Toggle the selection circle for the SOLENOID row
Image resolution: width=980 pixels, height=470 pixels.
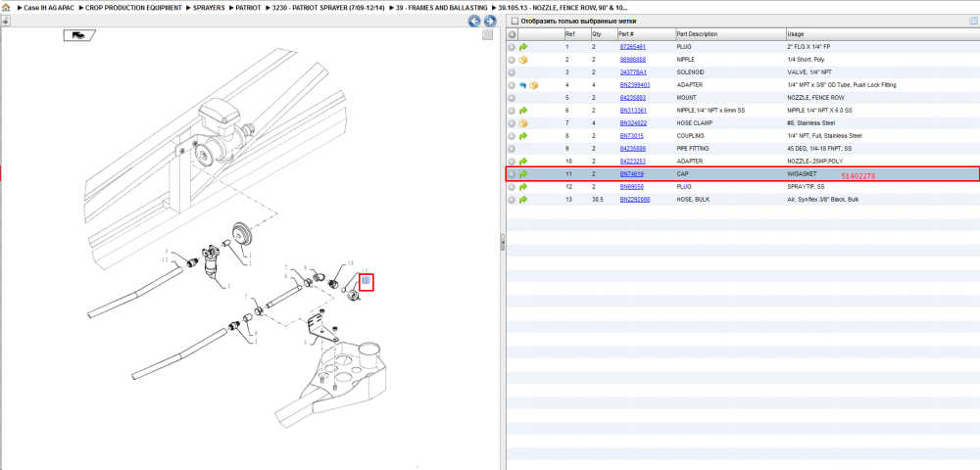point(512,72)
